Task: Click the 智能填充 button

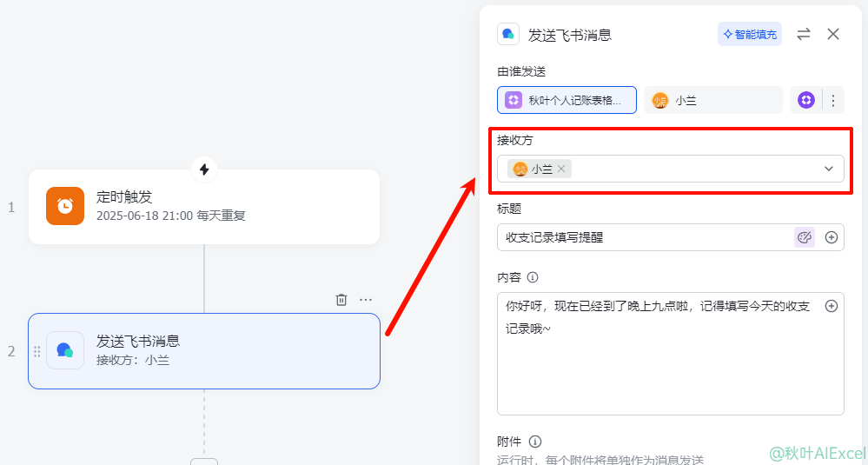Action: [750, 34]
